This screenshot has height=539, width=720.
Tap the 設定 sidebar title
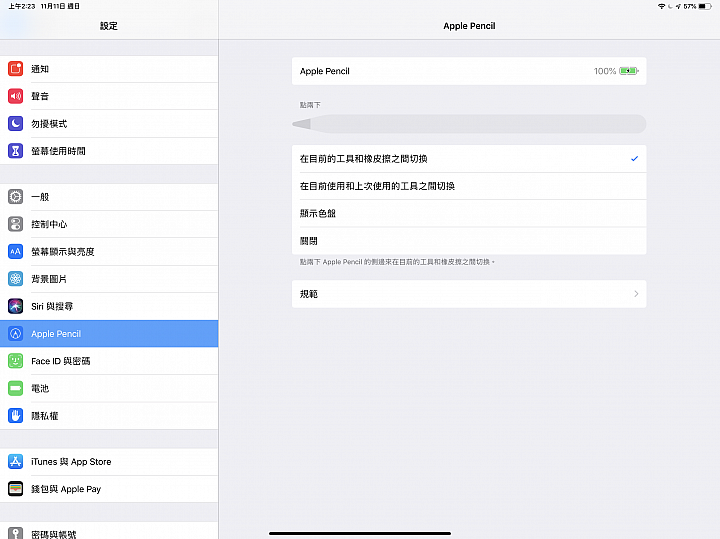[x=109, y=26]
